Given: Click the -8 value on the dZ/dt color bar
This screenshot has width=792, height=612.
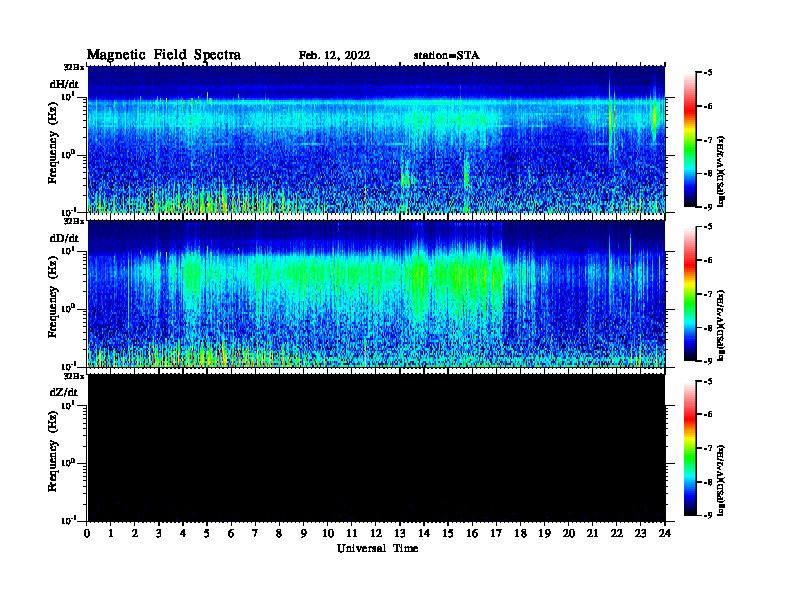Looking at the screenshot, I should (708, 482).
